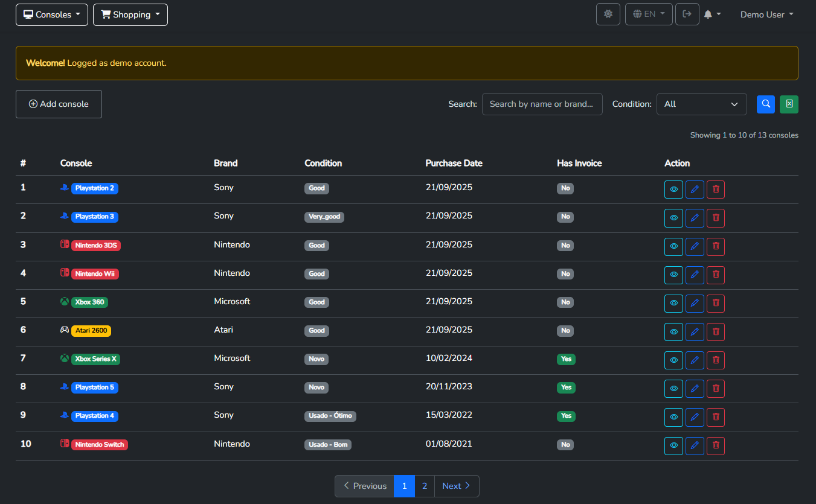816x504 pixels.
Task: Export consoles with the green Excel icon
Action: [789, 104]
